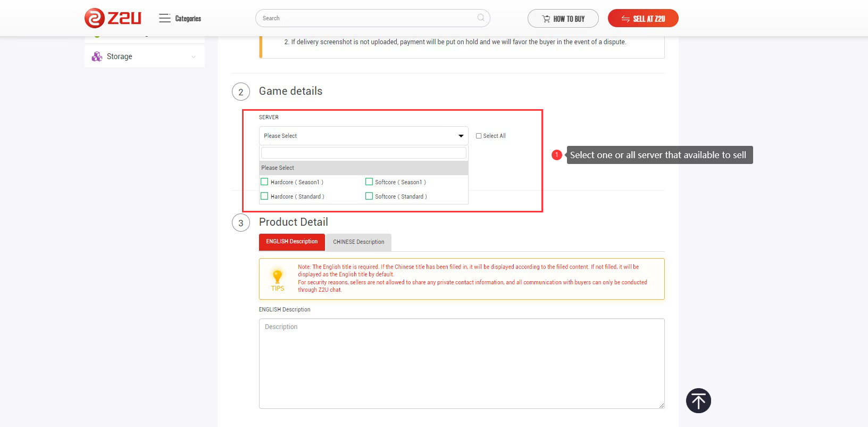
Task: Click the scroll-to-top arrow icon
Action: (x=698, y=401)
